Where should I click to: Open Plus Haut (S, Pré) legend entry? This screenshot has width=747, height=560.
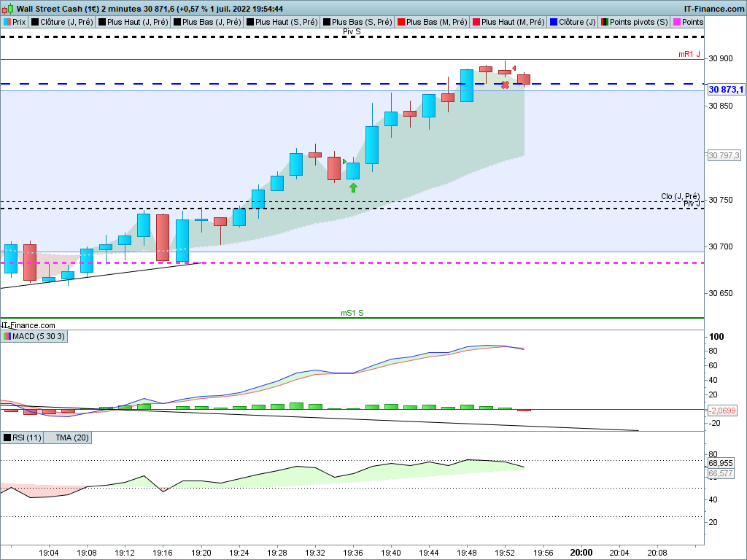coord(282,22)
